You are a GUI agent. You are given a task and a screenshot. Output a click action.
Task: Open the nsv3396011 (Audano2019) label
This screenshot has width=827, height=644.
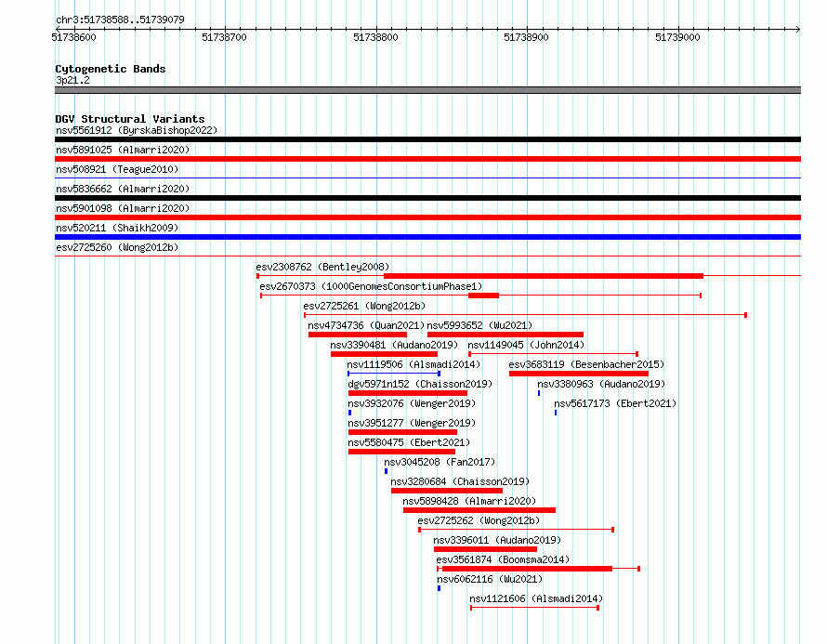click(x=497, y=540)
